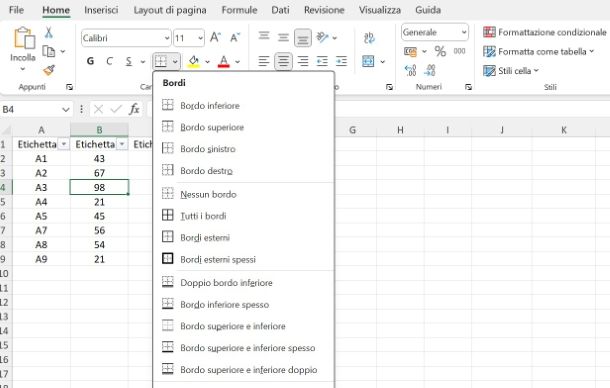Switch to Visualizza tab
610x388 pixels.
click(380, 10)
